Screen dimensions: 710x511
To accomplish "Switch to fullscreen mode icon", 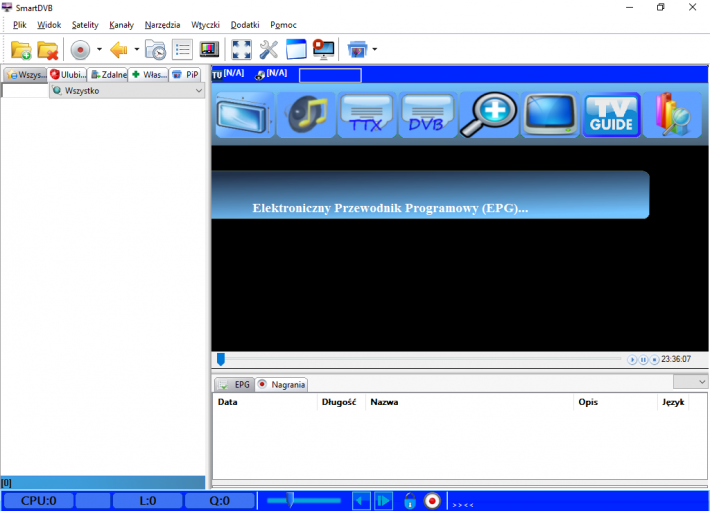I will 241,50.
